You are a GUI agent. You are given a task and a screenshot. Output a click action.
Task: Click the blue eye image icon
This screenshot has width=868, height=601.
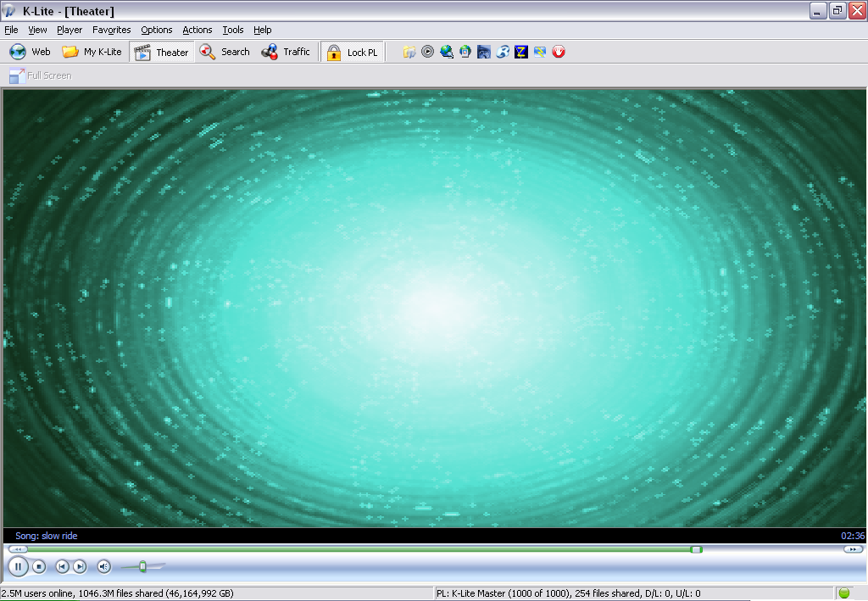(484, 52)
